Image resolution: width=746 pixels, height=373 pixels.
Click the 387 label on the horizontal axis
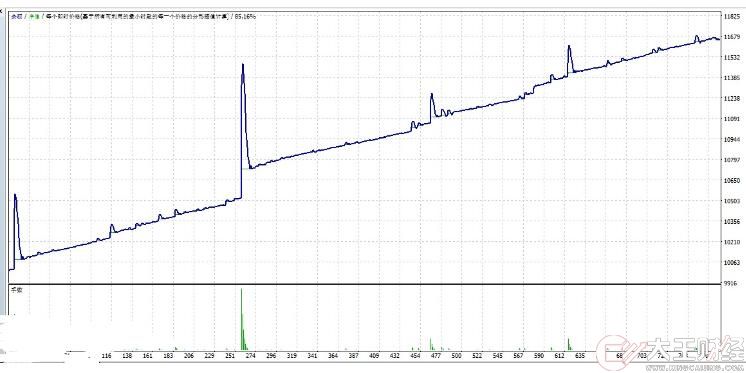coord(354,356)
